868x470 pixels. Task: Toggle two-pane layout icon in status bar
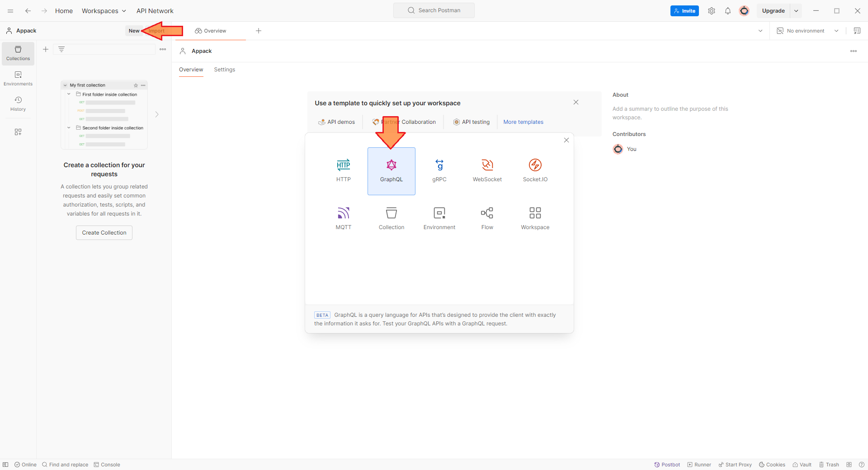pyautogui.click(x=849, y=465)
